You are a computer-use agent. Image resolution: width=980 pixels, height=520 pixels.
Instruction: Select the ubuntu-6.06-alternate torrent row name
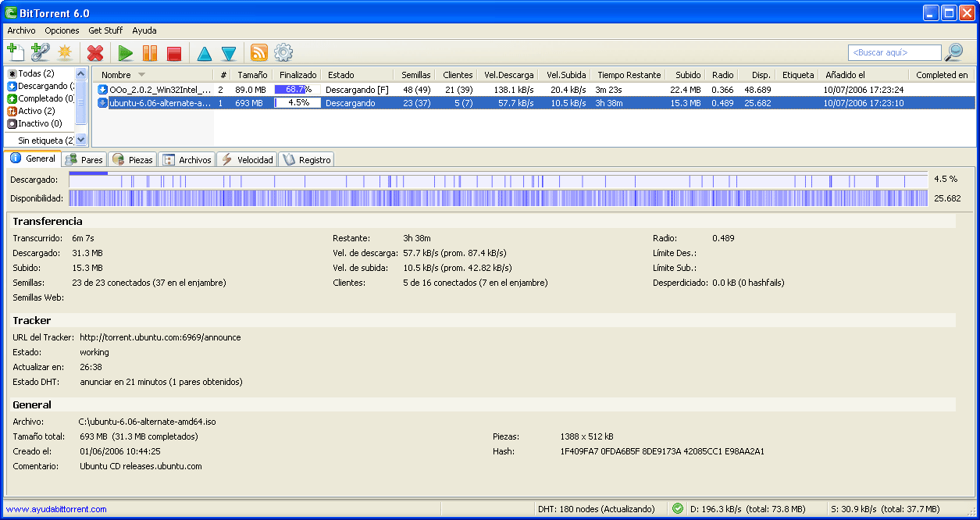click(x=160, y=103)
